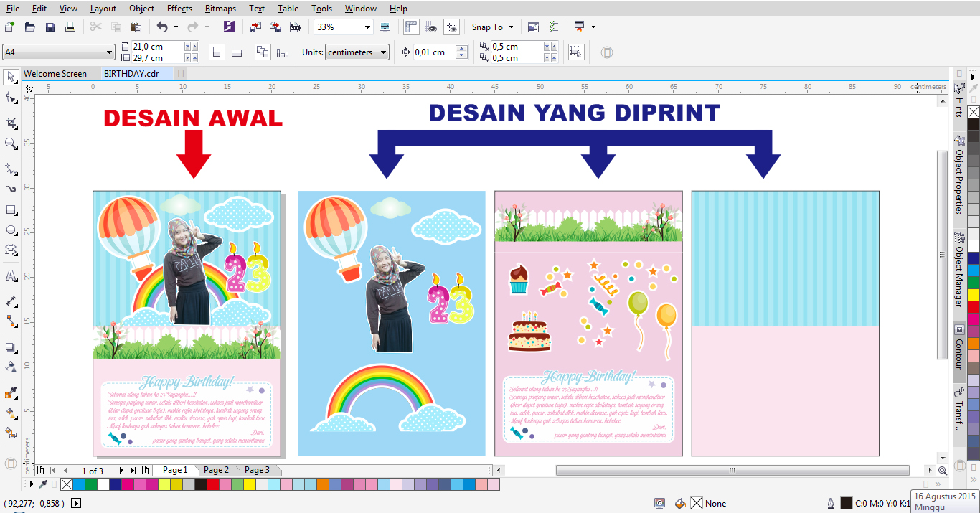Click the vertical scrollbar thumb
The width and height of the screenshot is (980, 513).
[943, 255]
